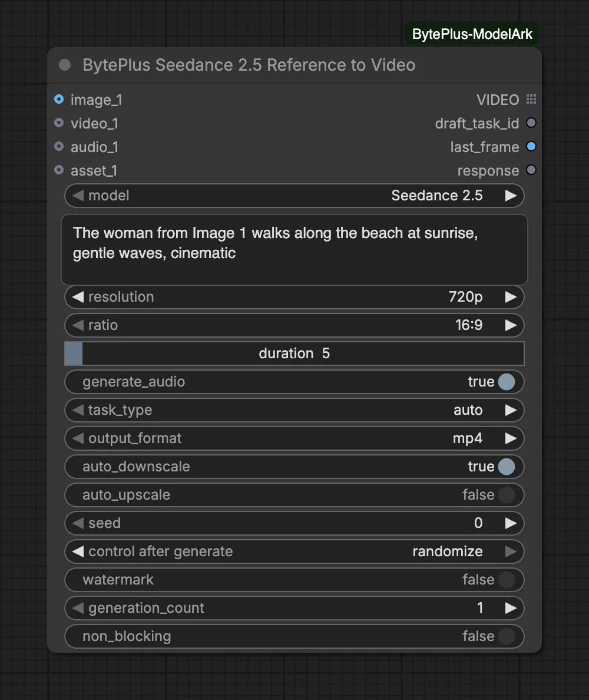Click left arrow on resolution widget

tap(78, 297)
